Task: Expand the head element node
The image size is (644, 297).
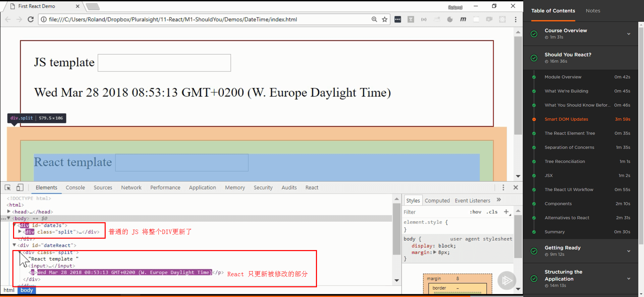Action: (x=9, y=212)
